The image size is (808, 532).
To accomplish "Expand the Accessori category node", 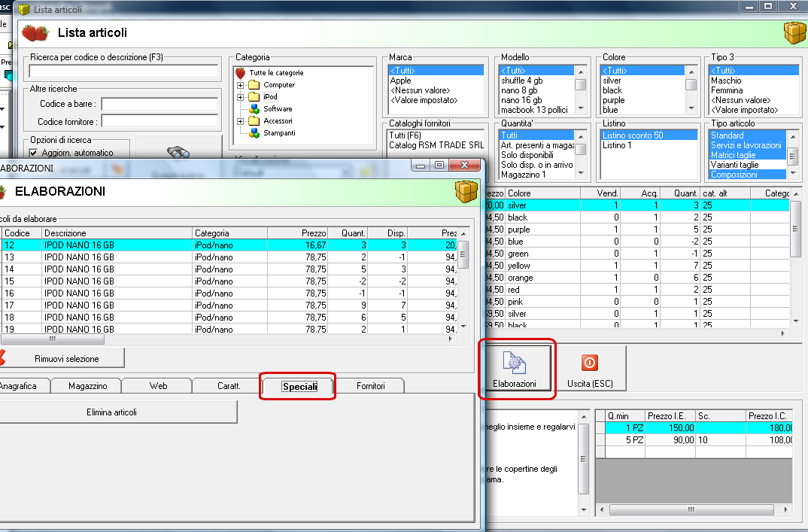I will (240, 121).
